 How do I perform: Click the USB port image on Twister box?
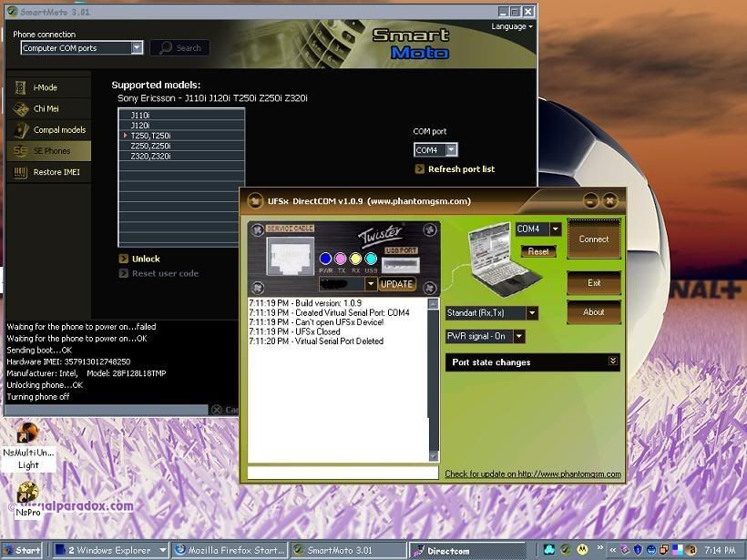coord(401,265)
